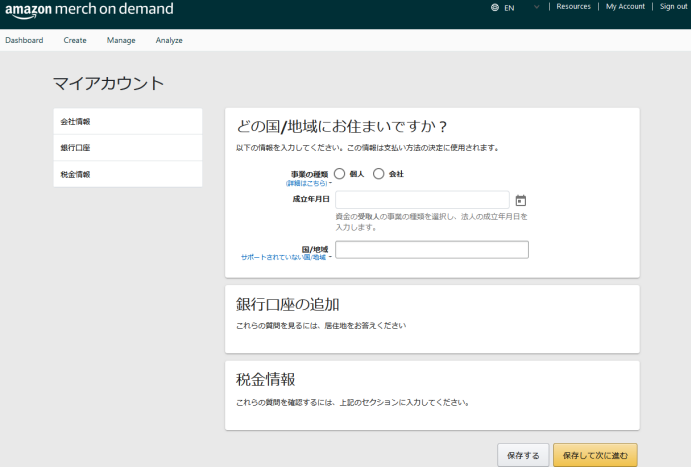Click the 成立年月日 date input field

(x=422, y=200)
